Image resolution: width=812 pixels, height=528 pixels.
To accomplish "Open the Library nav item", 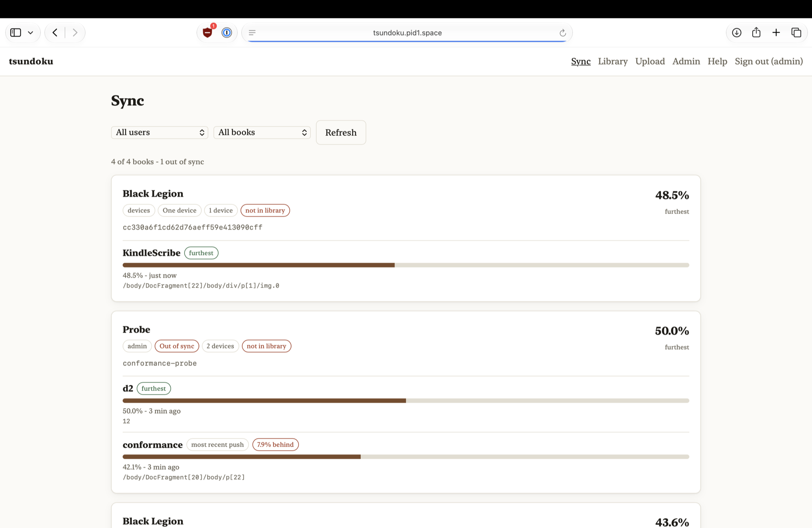I will click(x=613, y=61).
